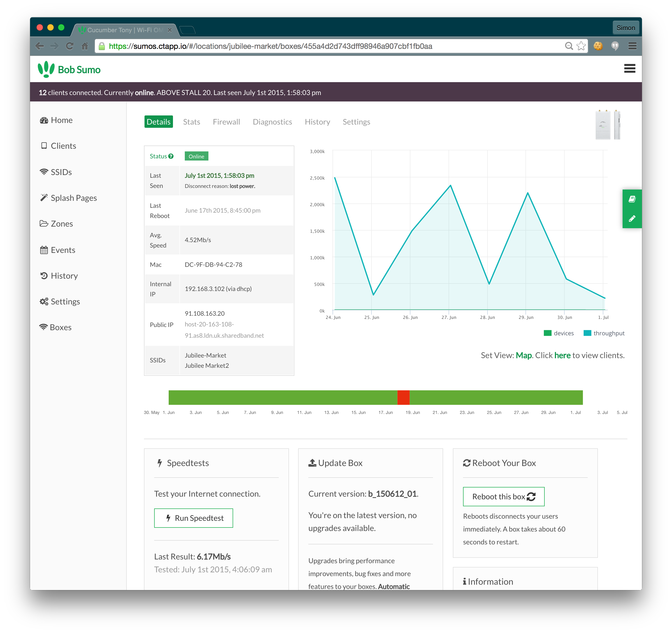Switch to the Stats tab
672x633 pixels.
191,122
